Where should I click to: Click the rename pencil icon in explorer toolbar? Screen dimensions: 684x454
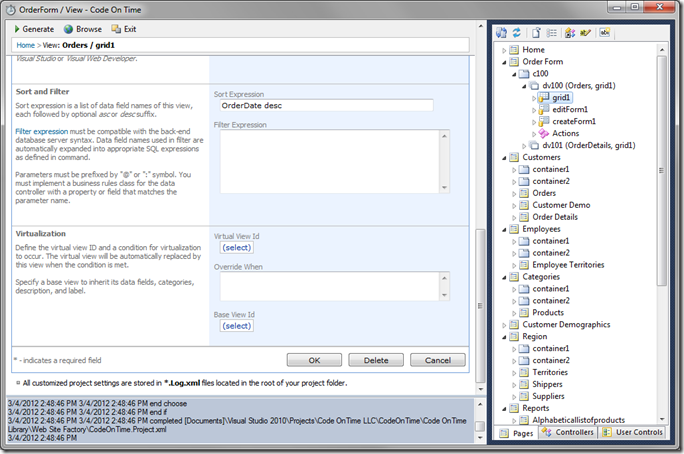[x=585, y=33]
